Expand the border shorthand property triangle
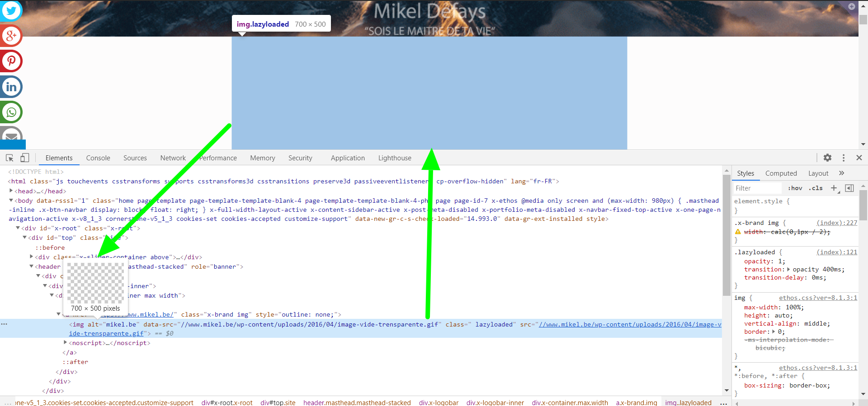Viewport: 868px width, 406px height. point(774,331)
